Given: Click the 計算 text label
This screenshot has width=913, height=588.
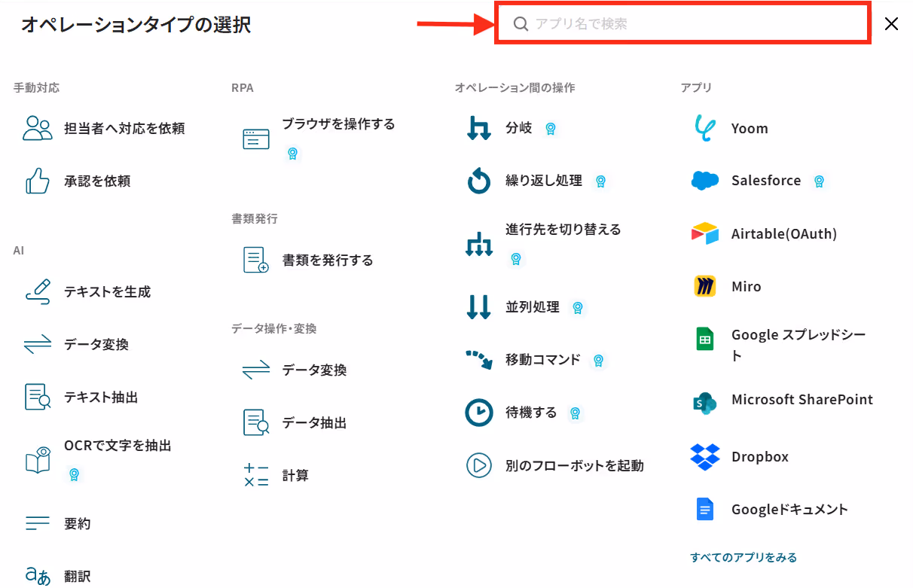Looking at the screenshot, I should 295,476.
